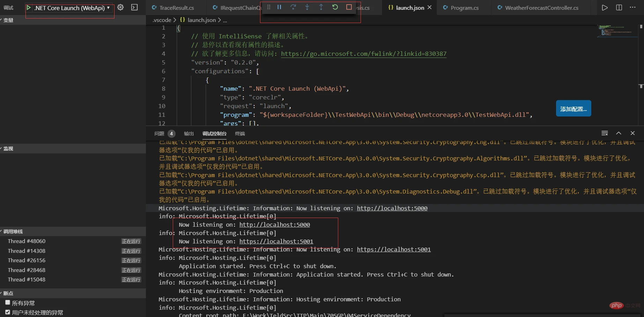
Task: Click the .vscode breadcrumb segment
Action: [x=162, y=20]
